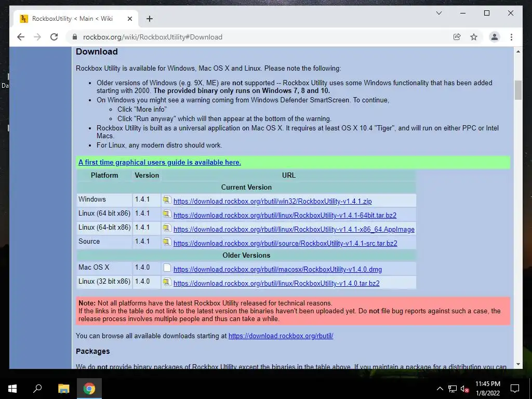Download the x86_64 AppImage link
The height and width of the screenshot is (399, 532).
coord(294,229)
